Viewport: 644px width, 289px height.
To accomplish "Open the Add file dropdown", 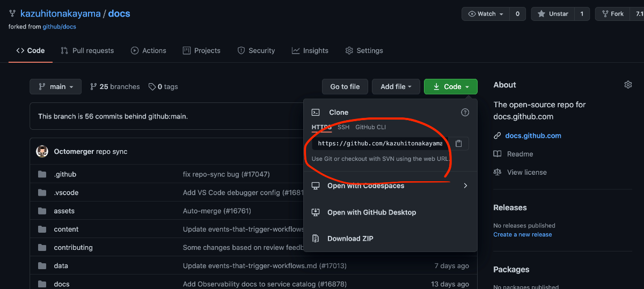I will (x=396, y=86).
